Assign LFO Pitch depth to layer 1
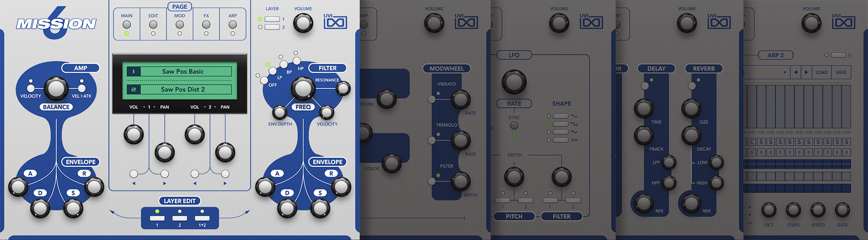Screen dimensions: 868x240 (x=503, y=200)
